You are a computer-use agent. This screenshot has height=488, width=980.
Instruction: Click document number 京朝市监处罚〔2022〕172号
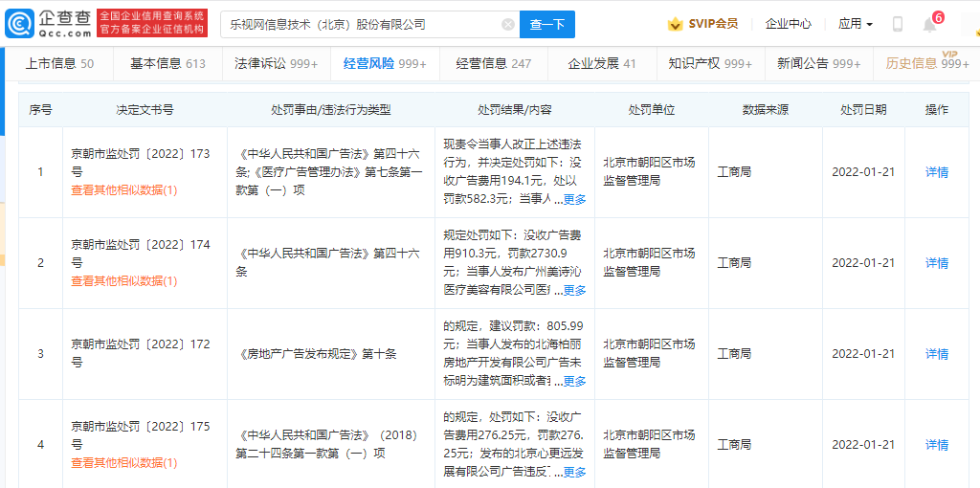(141, 354)
